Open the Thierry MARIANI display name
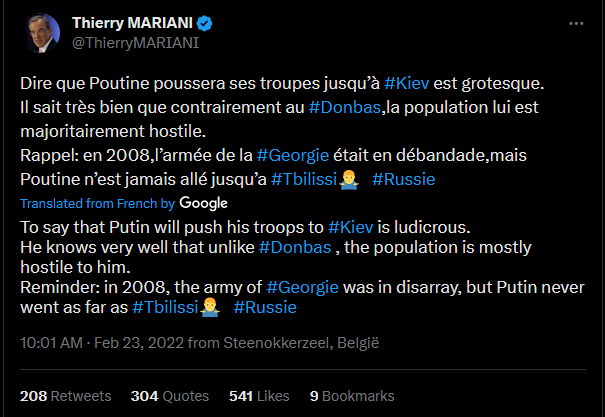This screenshot has height=417, width=605. pos(132,23)
